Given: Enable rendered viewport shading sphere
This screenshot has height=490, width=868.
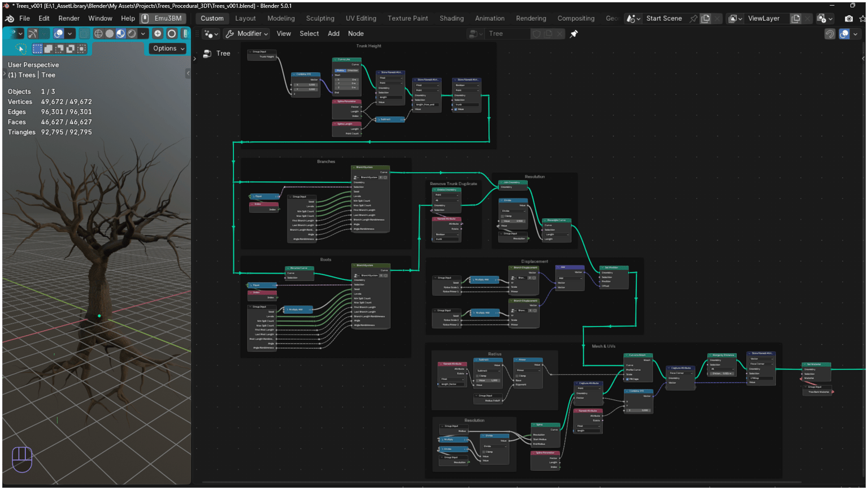Looking at the screenshot, I should pos(132,34).
